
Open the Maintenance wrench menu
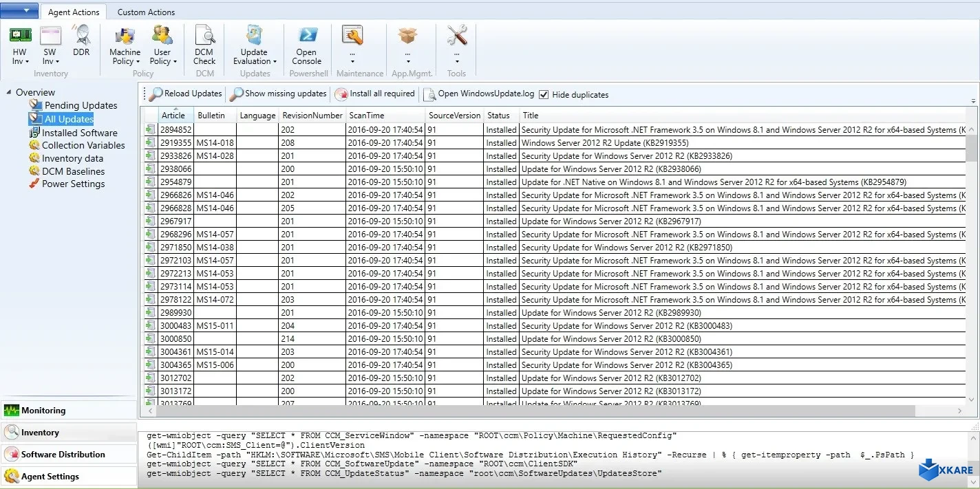(352, 36)
